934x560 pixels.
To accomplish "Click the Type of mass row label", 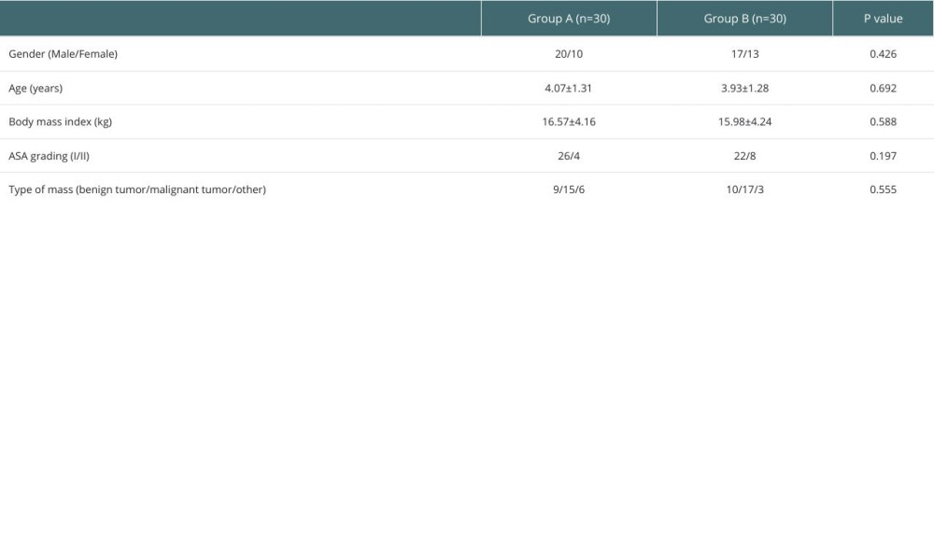I will [137, 189].
